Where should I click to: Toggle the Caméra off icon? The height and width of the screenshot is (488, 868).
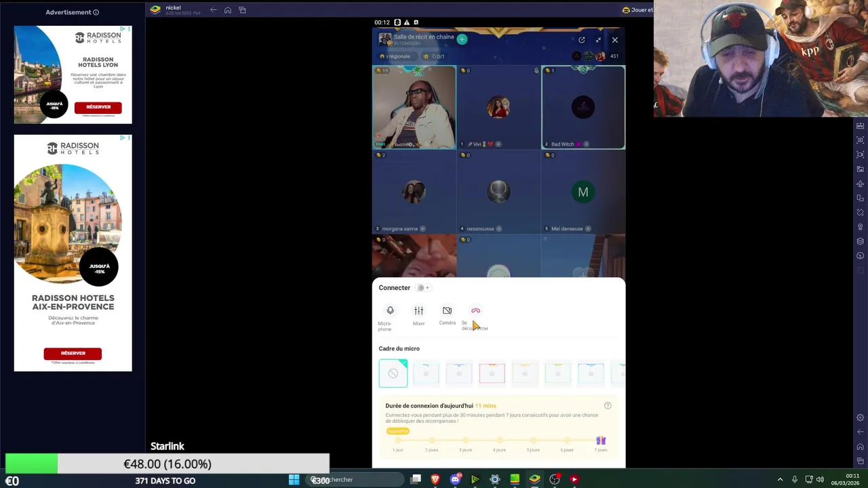447,310
